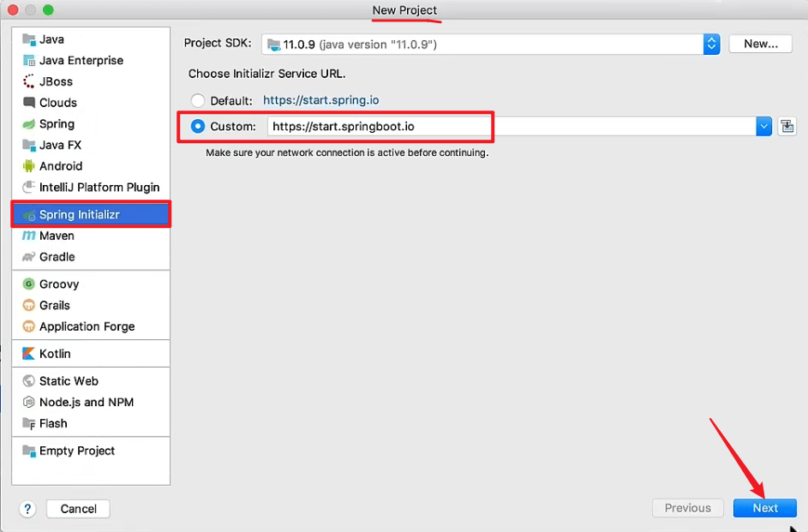Viewport: 808px width, 532px height.
Task: Open help with question mark button
Action: [27, 509]
